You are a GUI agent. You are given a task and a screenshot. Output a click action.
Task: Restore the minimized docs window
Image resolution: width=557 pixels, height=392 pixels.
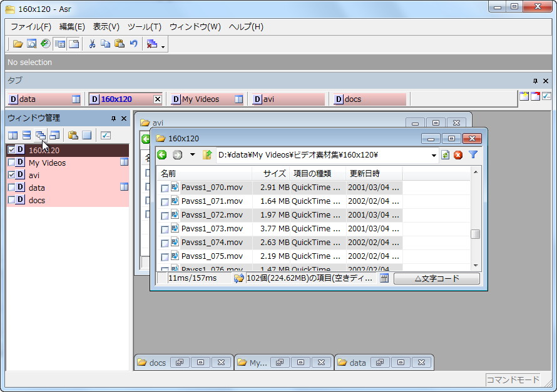180,363
